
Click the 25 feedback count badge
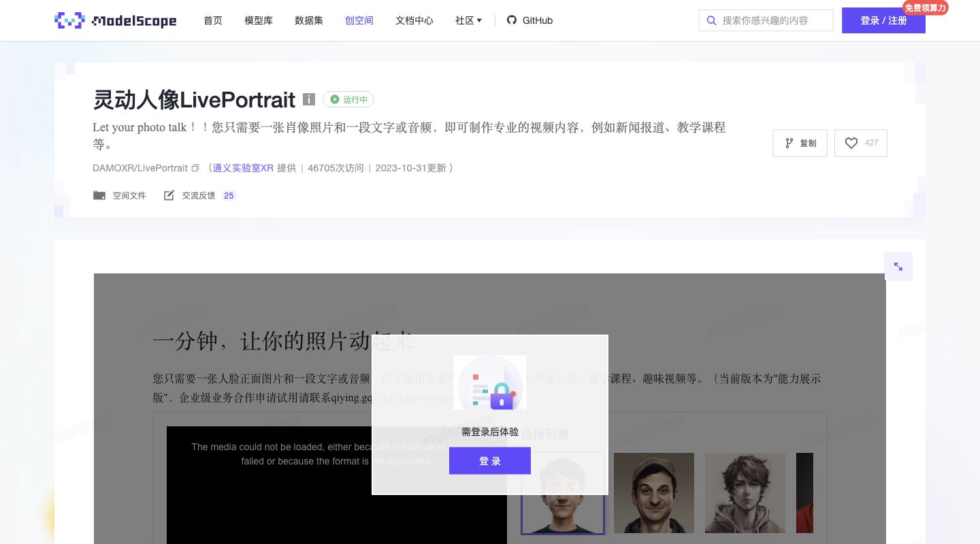229,195
